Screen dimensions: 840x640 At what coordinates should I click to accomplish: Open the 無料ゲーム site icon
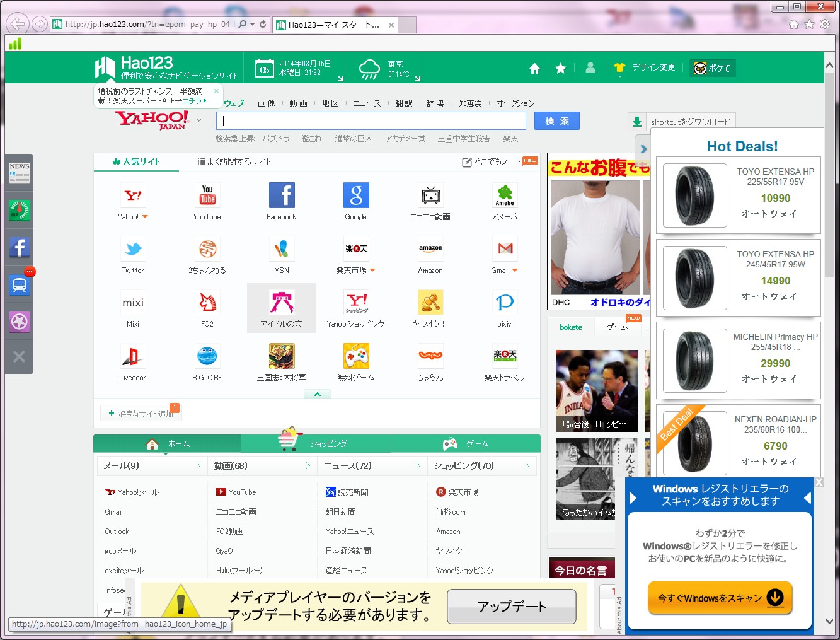point(356,356)
